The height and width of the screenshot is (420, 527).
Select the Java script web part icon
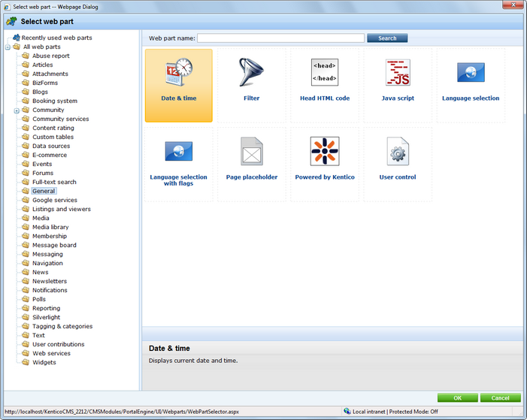click(x=398, y=73)
